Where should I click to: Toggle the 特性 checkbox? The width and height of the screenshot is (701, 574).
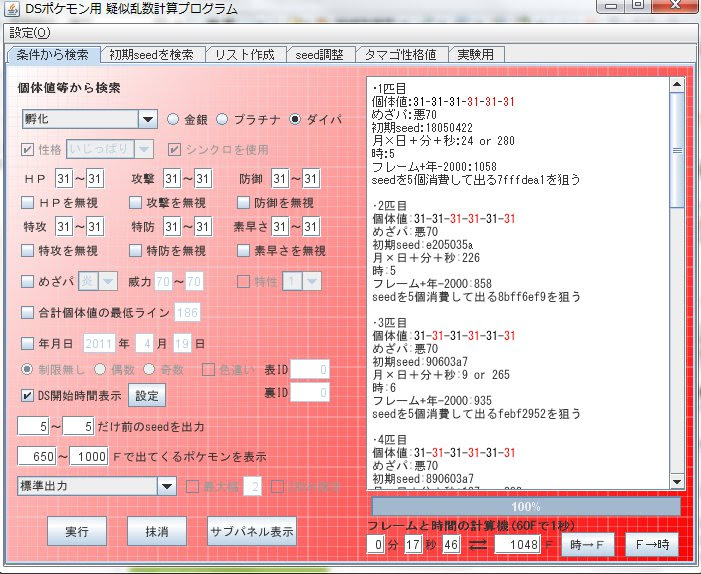[x=243, y=282]
